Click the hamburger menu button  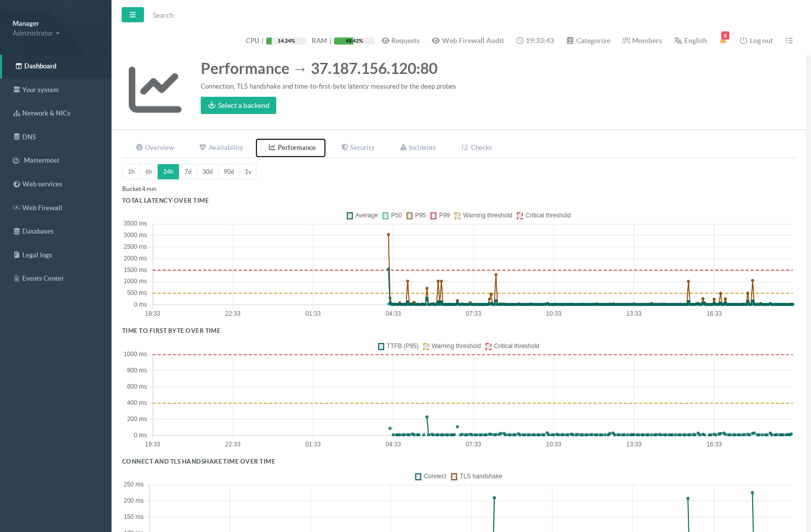click(x=133, y=15)
